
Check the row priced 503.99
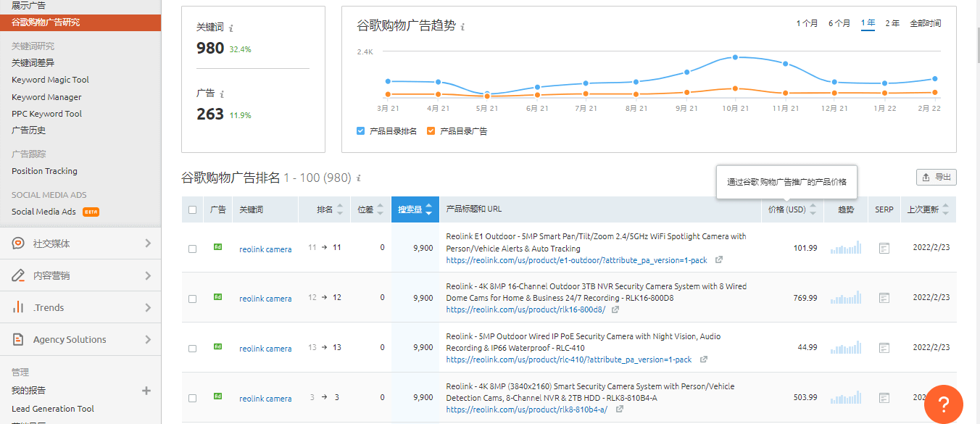pos(192,399)
